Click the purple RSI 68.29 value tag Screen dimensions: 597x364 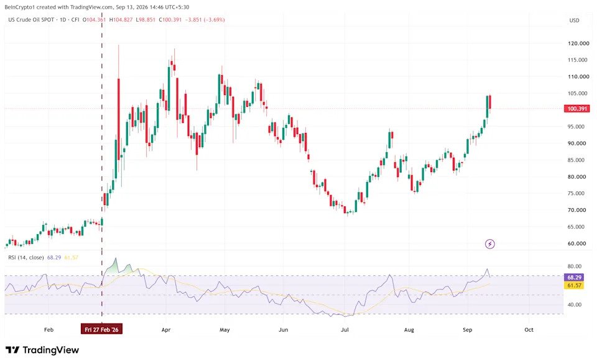click(575, 278)
